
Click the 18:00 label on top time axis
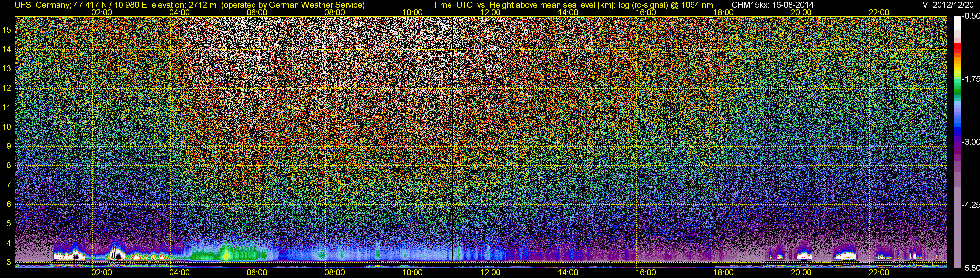[723, 12]
